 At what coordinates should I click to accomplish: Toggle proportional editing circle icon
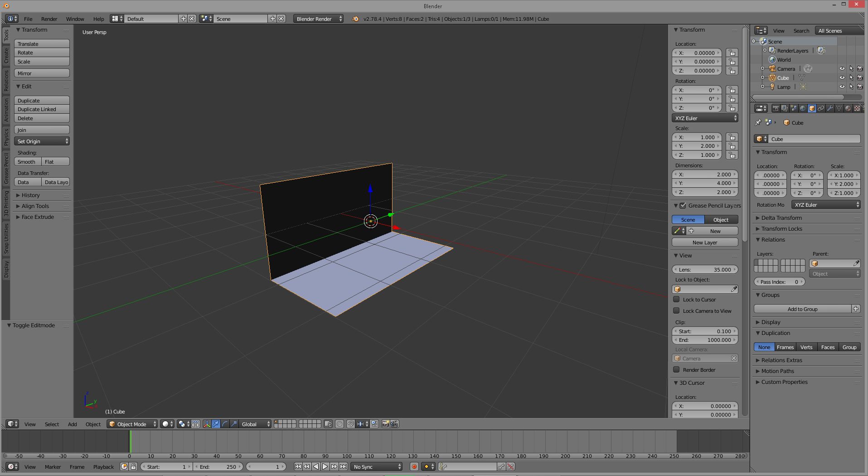click(339, 424)
